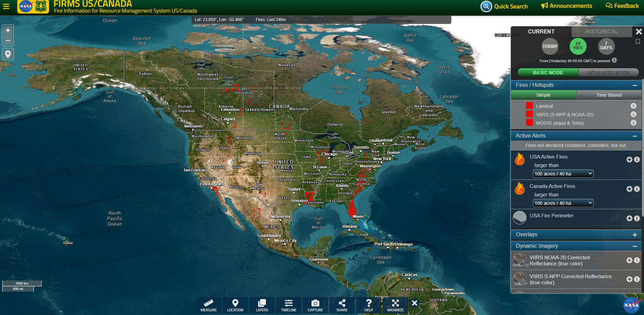Expand Overlays section
644x315 pixels.
635,235
